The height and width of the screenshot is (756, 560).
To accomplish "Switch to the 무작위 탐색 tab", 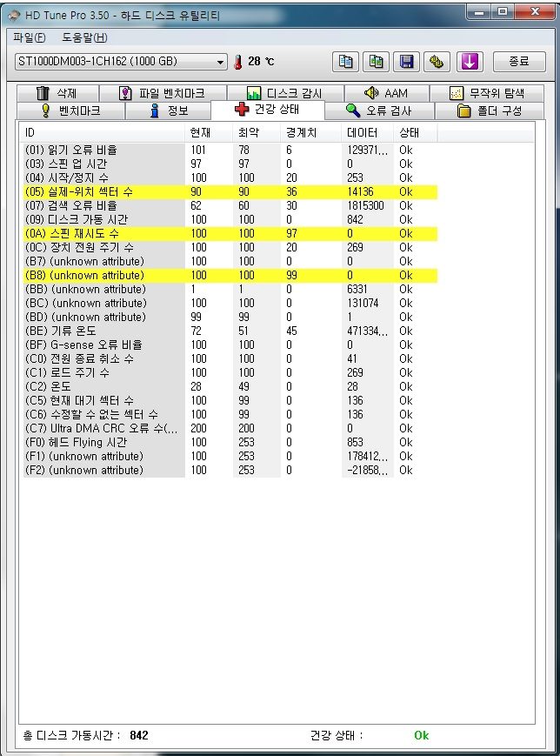I will coord(487,93).
